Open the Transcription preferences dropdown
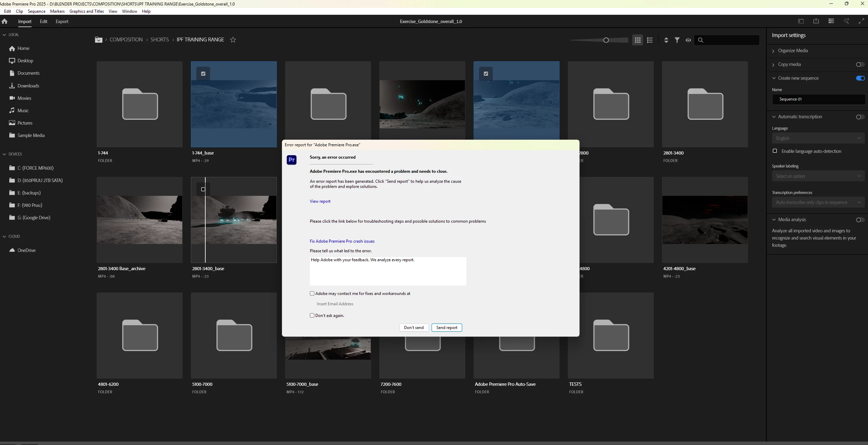Image resolution: width=868 pixels, height=445 pixels. (x=818, y=202)
